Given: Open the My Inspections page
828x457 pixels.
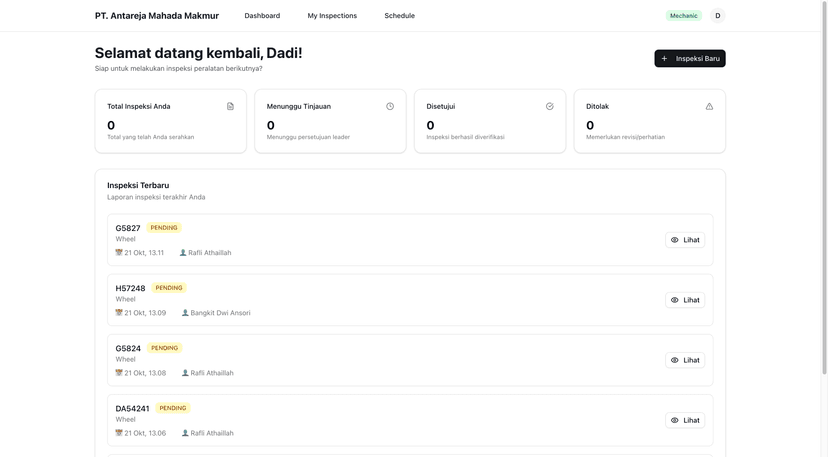Looking at the screenshot, I should [332, 16].
